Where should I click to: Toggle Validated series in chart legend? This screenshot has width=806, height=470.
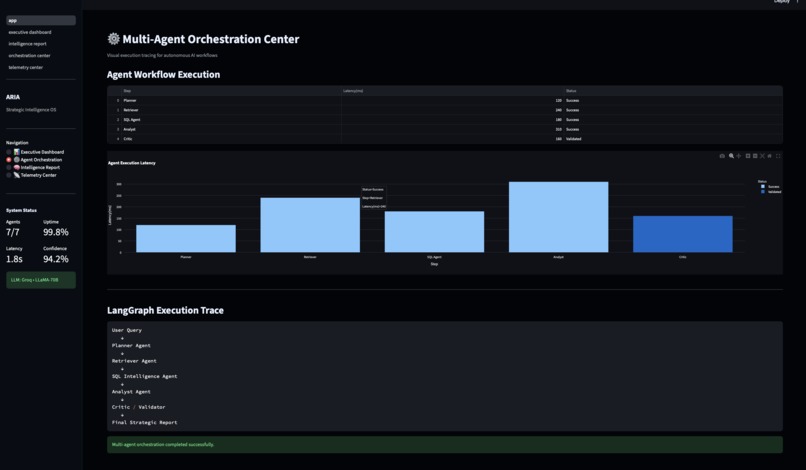pos(771,192)
